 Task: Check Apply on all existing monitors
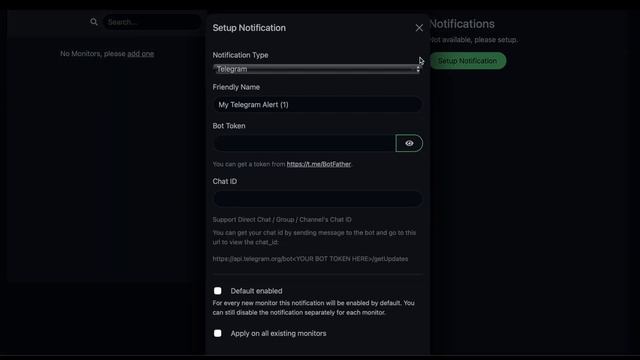(x=218, y=333)
